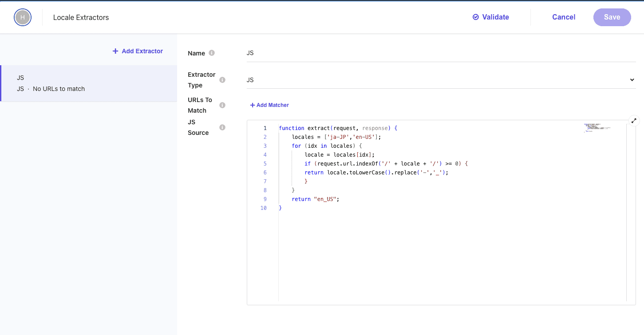Click the locales array line in the code

pos(336,137)
